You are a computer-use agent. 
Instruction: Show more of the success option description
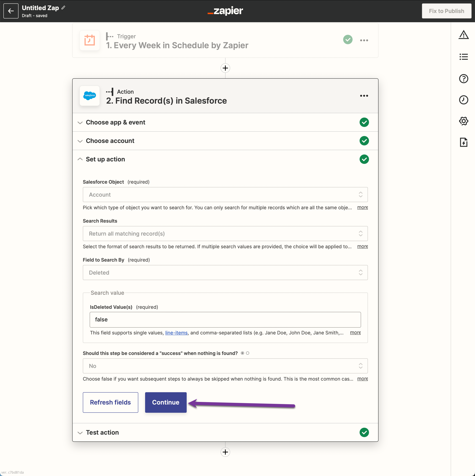coord(363,379)
